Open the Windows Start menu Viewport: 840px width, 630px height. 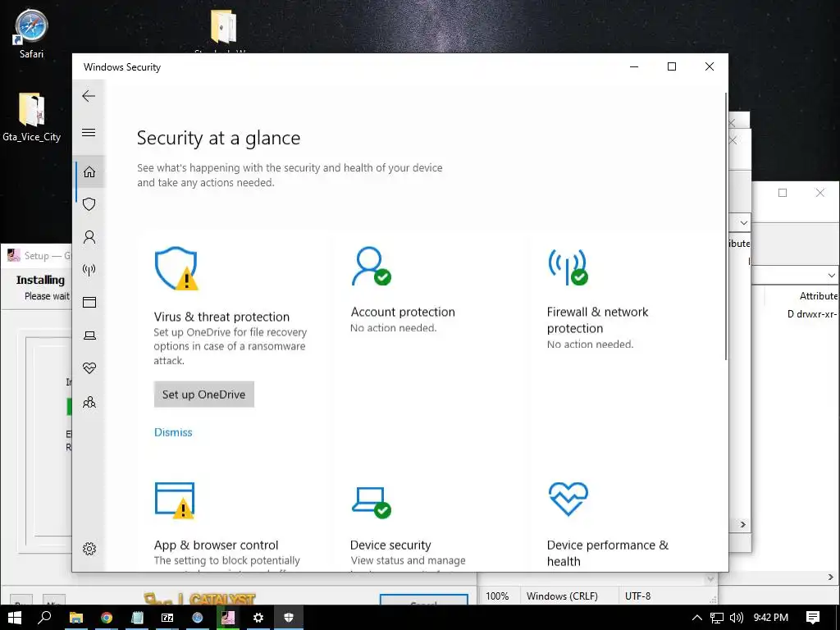point(15,617)
